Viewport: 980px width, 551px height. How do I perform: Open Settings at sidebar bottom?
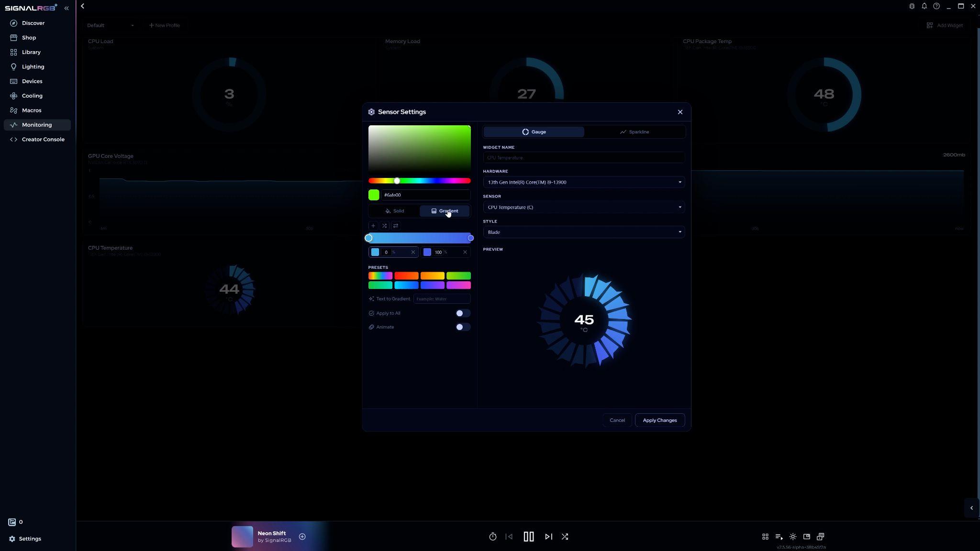coord(25,539)
